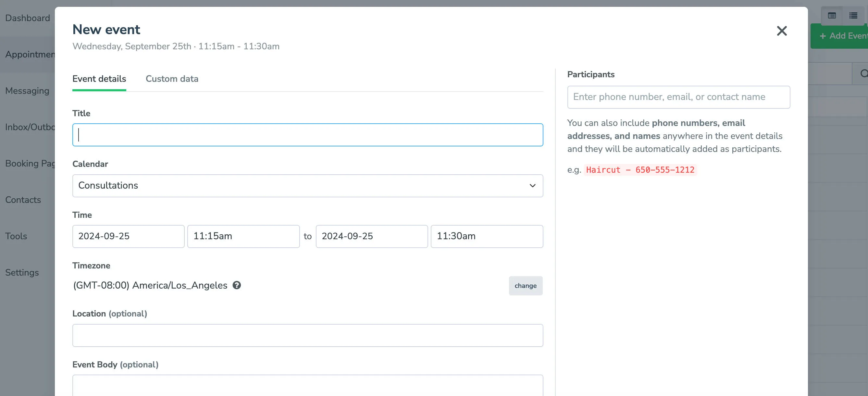Click the Title input field

(307, 135)
